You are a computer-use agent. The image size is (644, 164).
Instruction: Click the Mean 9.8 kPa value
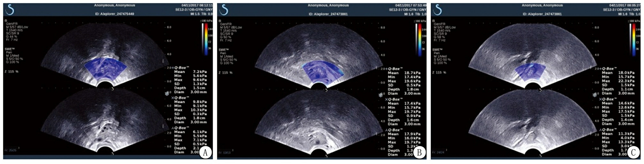click(200, 102)
